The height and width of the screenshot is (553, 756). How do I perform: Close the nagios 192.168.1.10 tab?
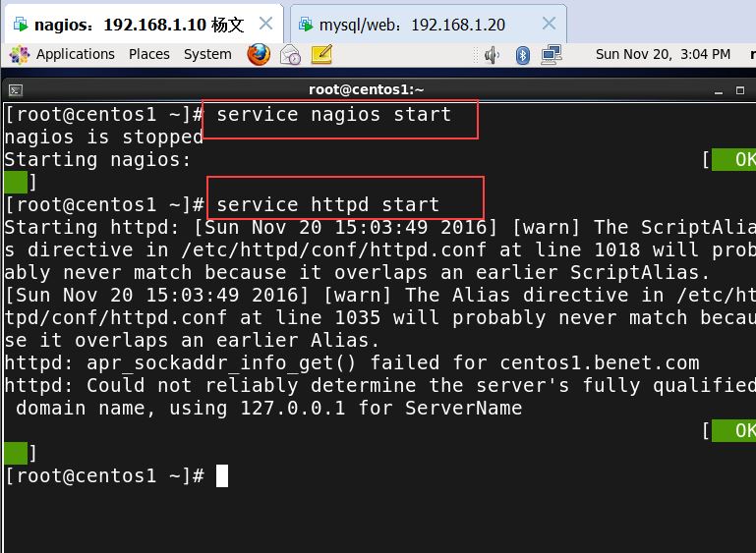(266, 24)
